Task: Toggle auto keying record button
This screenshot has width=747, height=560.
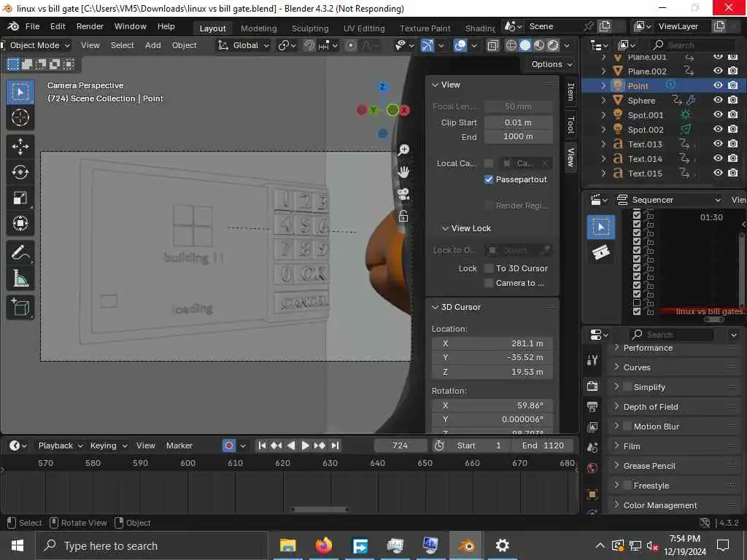Action: point(229,446)
